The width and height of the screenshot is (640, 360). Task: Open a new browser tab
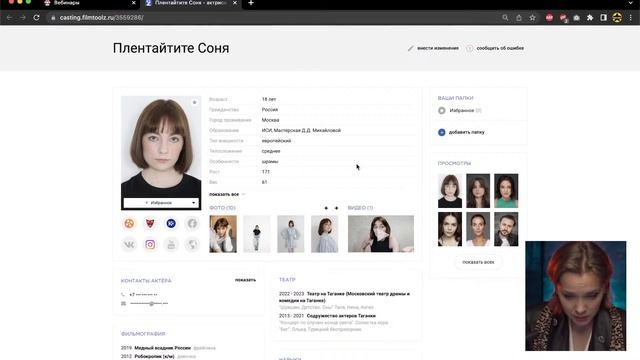click(251, 3)
